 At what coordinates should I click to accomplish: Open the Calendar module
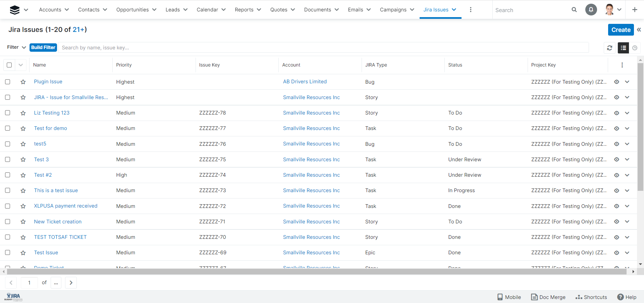pyautogui.click(x=207, y=10)
